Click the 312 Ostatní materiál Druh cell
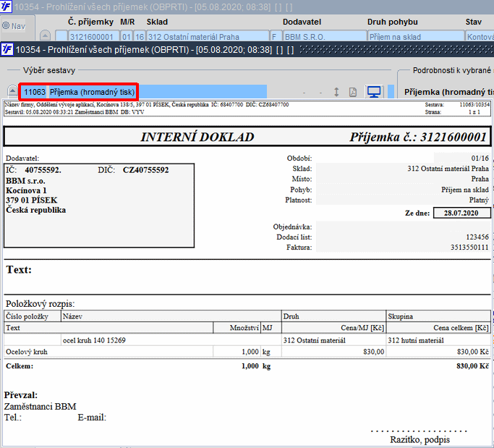The width and height of the screenshot is (494, 448). tap(314, 340)
